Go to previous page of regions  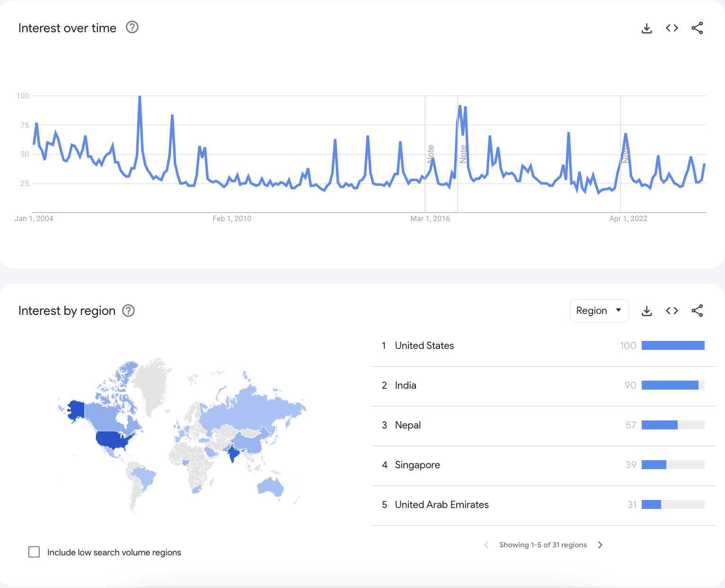[486, 545]
